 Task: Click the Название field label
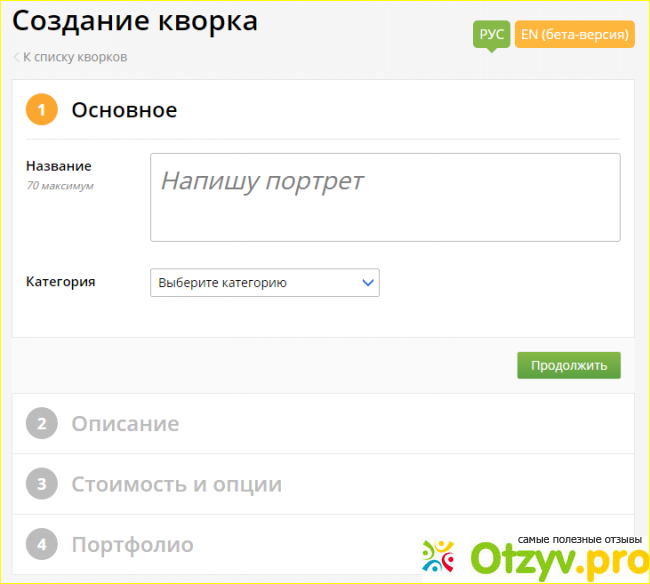(58, 166)
